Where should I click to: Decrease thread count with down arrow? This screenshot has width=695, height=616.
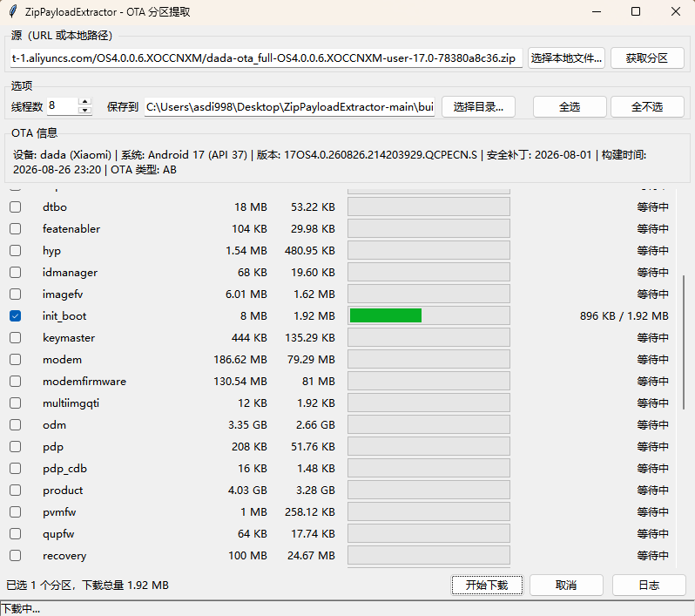pos(84,111)
